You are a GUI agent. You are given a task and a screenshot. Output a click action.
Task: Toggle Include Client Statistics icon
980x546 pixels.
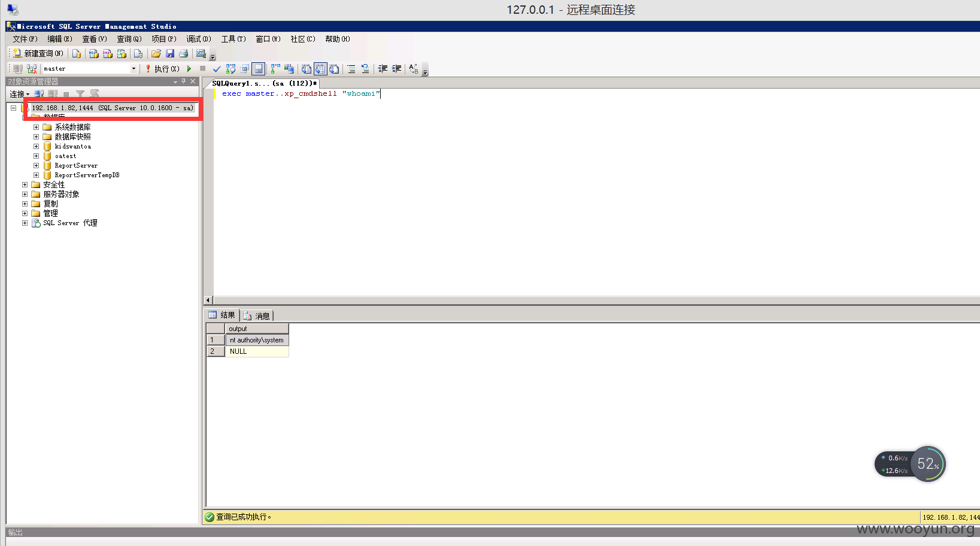(289, 69)
